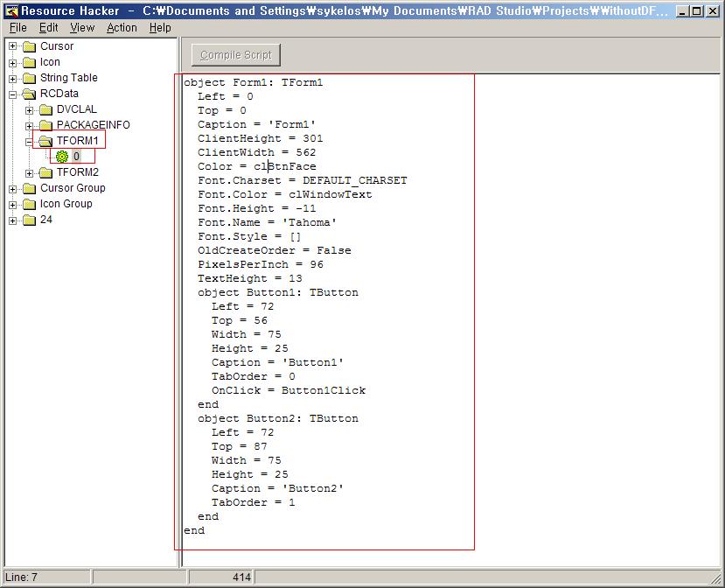Click the TFORM2 folder icon
Viewport: 725px width, 588px height.
(45, 172)
